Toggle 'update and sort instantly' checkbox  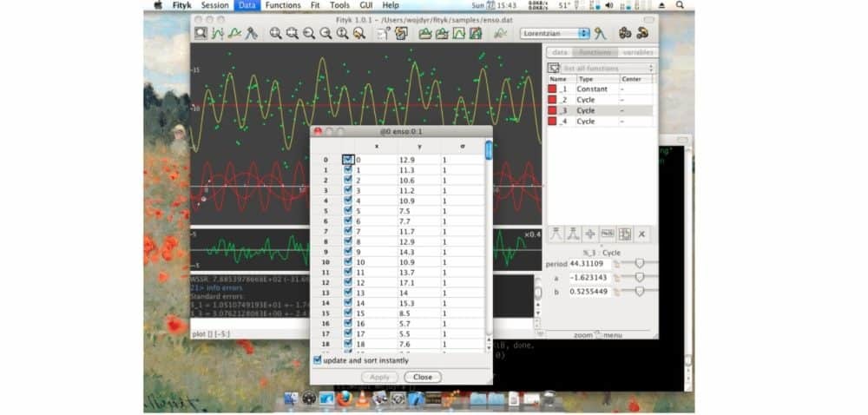click(317, 360)
